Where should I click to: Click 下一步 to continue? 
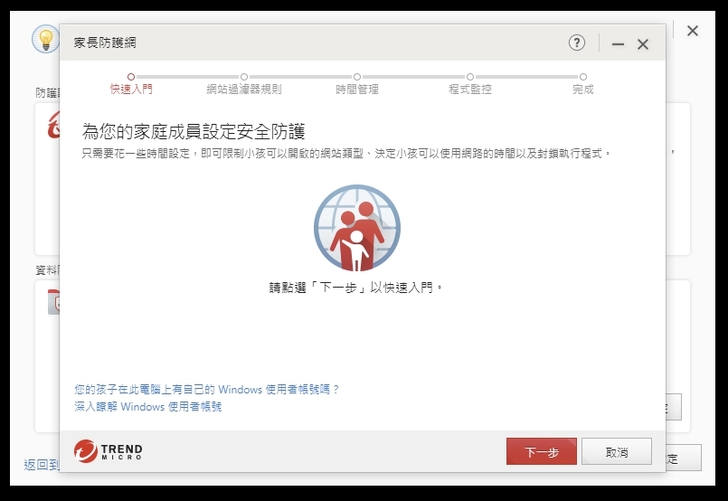(541, 451)
